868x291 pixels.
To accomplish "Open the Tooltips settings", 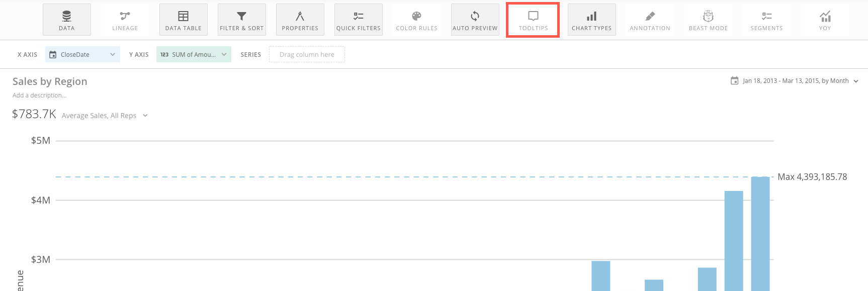I will pyautogui.click(x=533, y=20).
